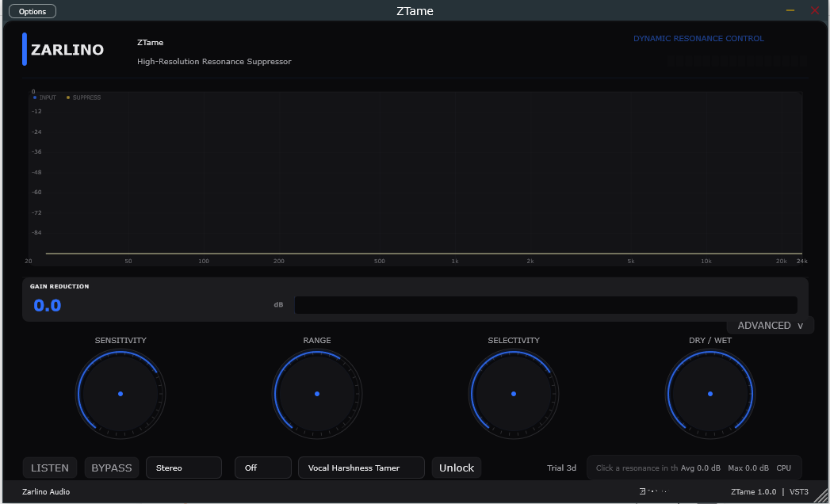Click the VST3 format label
The height and width of the screenshot is (504, 830).
pyautogui.click(x=799, y=492)
